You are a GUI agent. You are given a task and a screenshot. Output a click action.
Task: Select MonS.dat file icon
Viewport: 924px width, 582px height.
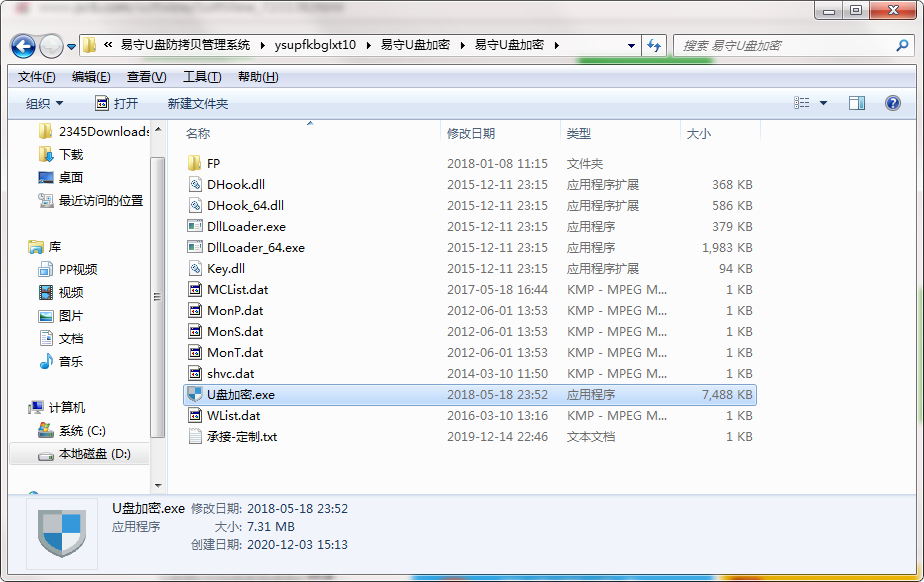click(x=194, y=332)
